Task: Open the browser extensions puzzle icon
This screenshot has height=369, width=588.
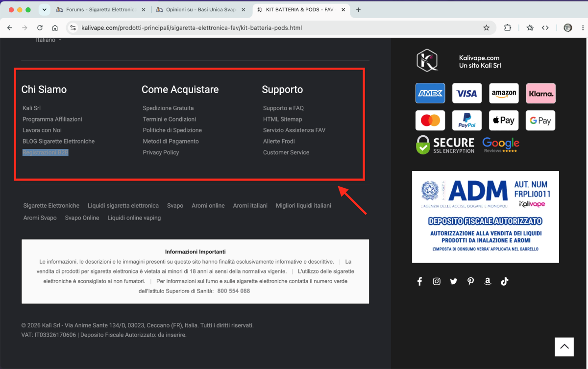Action: (x=508, y=28)
